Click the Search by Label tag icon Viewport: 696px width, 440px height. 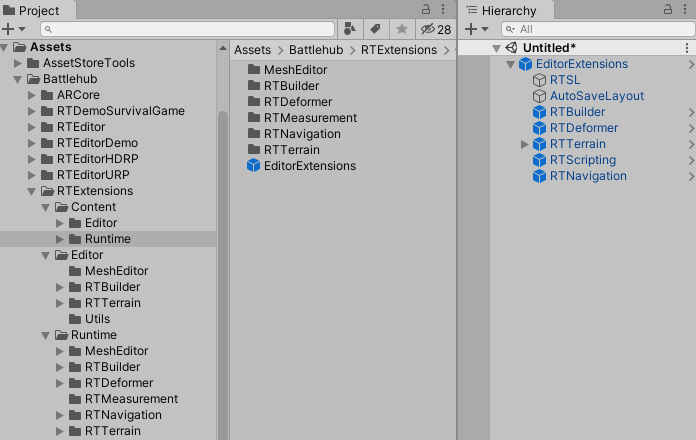pos(376,29)
